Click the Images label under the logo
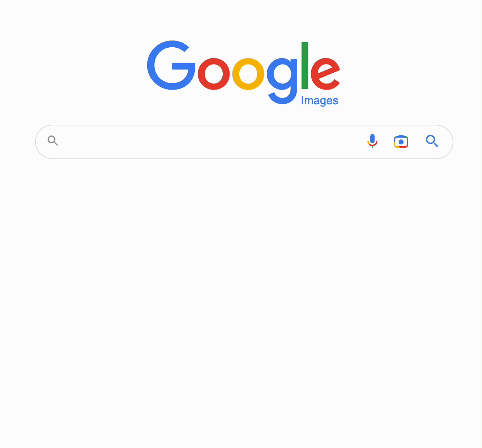 (x=319, y=101)
